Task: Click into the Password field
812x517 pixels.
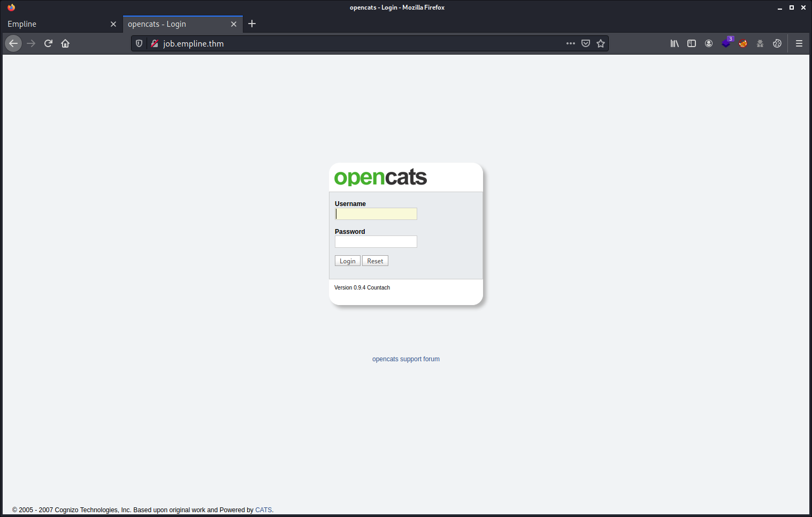Action: point(376,242)
